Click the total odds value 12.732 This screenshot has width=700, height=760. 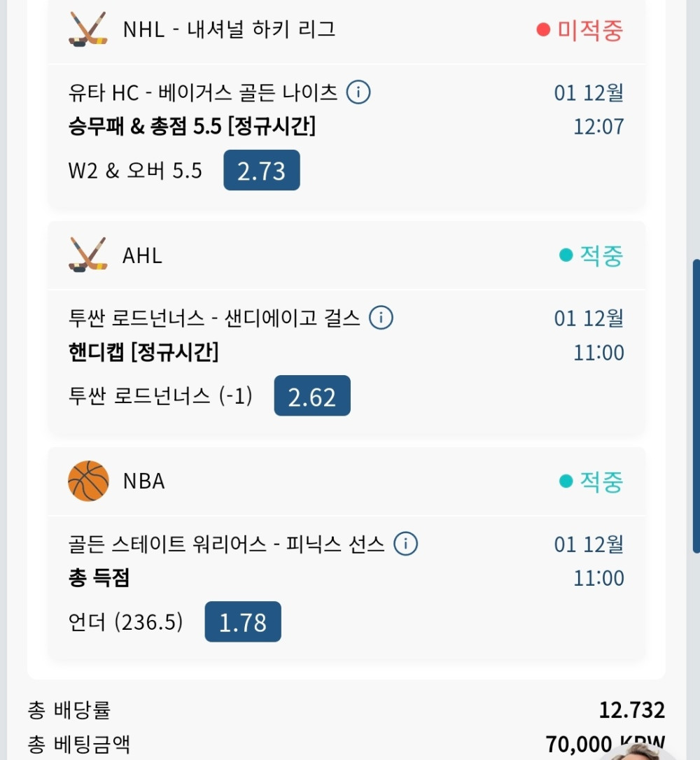631,710
